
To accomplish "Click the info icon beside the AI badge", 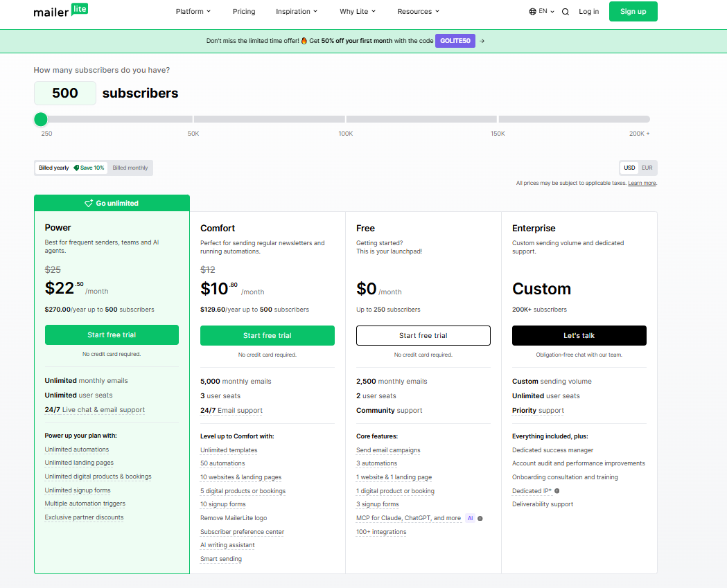I will pos(480,519).
